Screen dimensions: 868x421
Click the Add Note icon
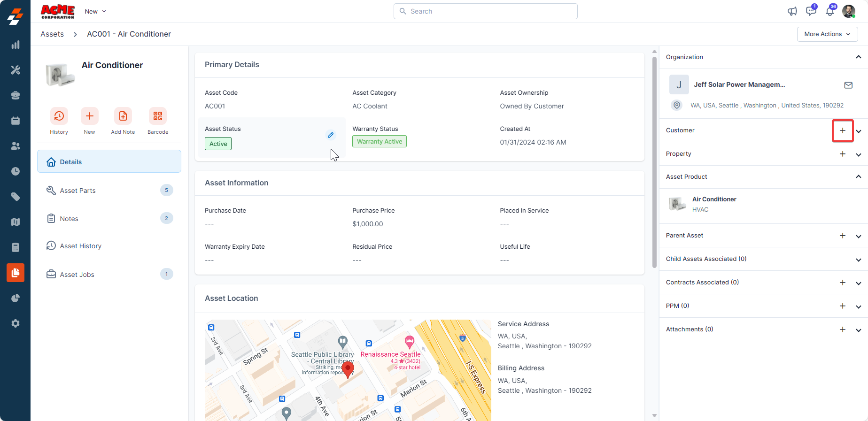(123, 116)
